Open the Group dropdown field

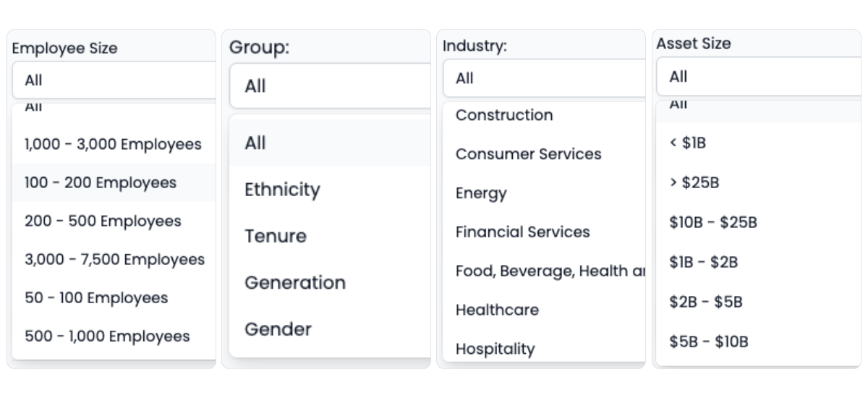click(x=329, y=86)
